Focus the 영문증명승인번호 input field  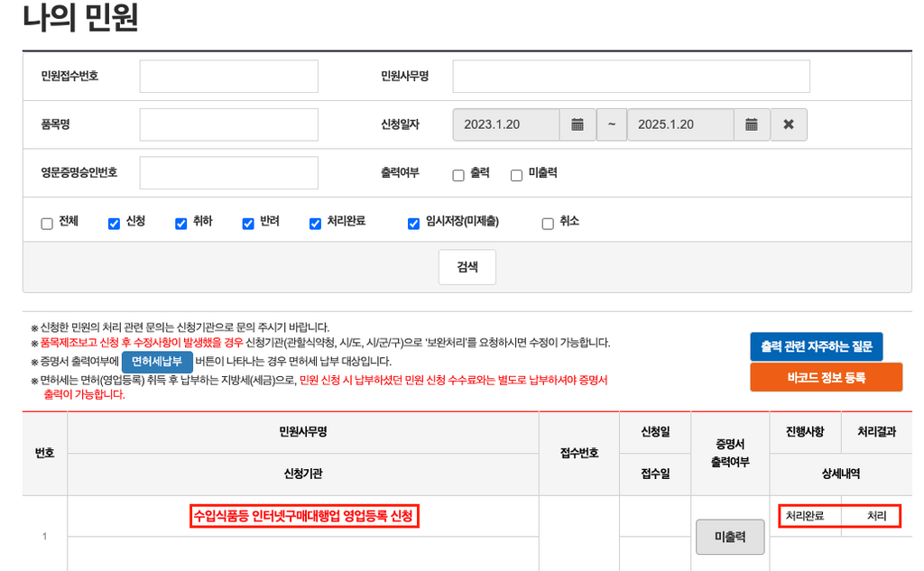coord(228,172)
